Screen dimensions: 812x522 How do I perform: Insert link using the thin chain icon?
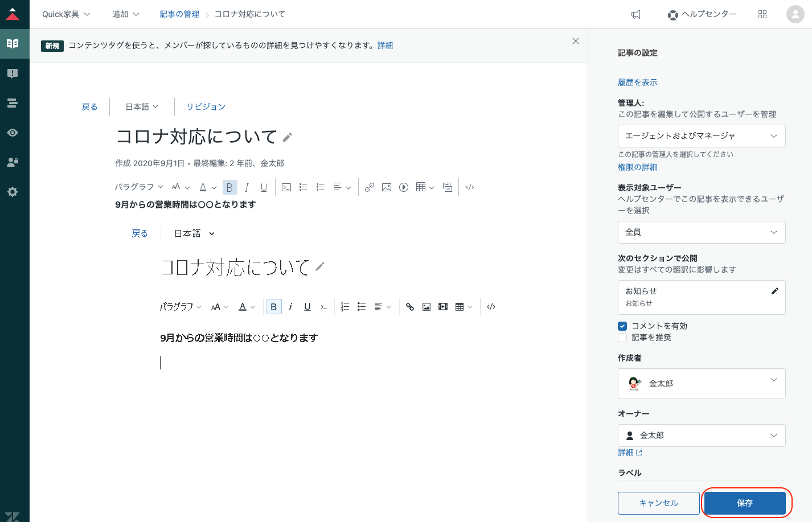[370, 187]
